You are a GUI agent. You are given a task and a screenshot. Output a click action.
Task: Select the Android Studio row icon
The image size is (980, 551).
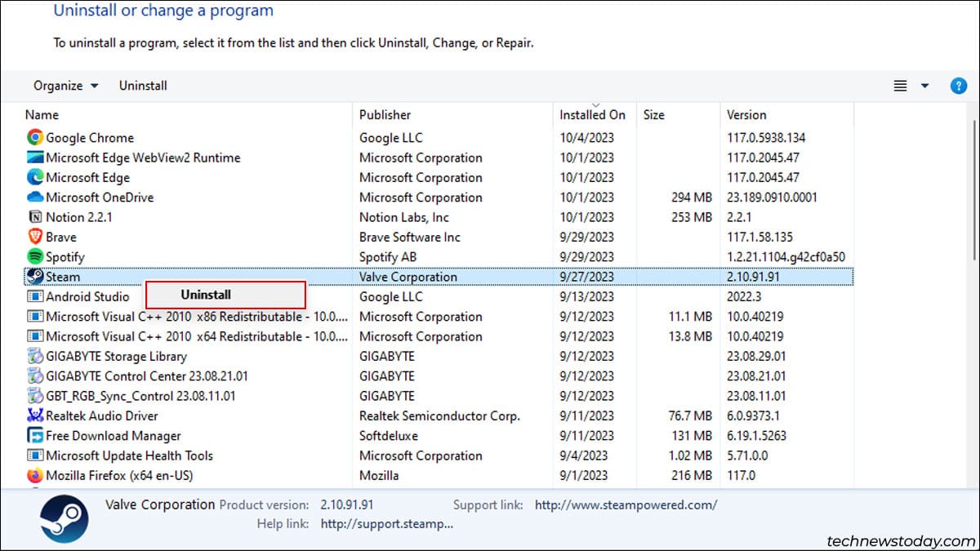point(35,296)
